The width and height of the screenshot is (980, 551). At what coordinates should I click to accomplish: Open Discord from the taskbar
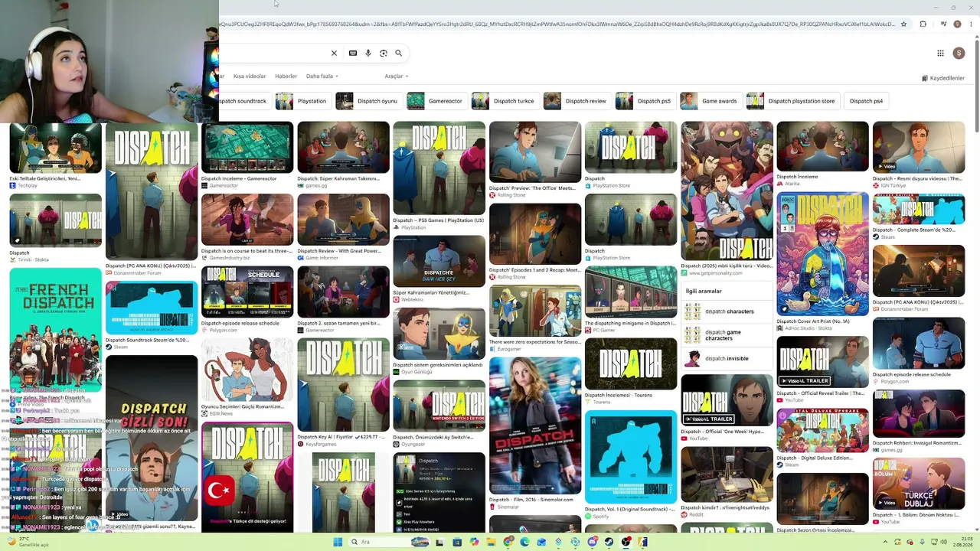point(593,542)
